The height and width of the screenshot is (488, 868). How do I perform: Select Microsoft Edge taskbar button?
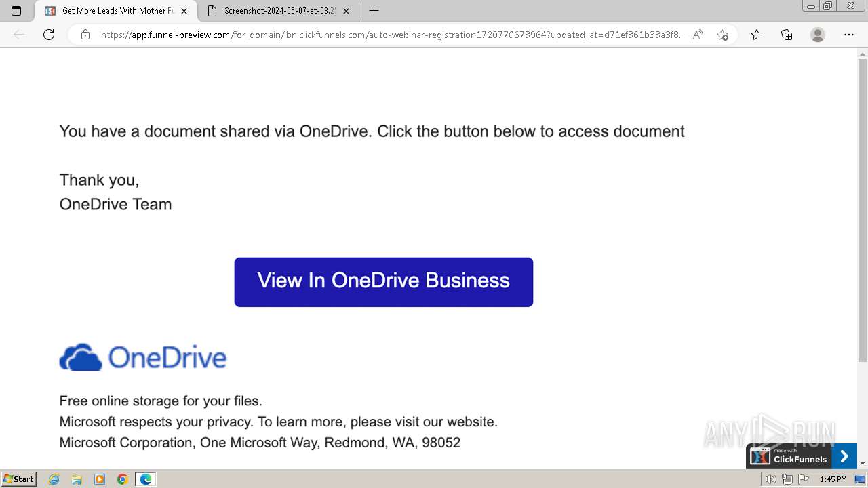click(x=145, y=479)
